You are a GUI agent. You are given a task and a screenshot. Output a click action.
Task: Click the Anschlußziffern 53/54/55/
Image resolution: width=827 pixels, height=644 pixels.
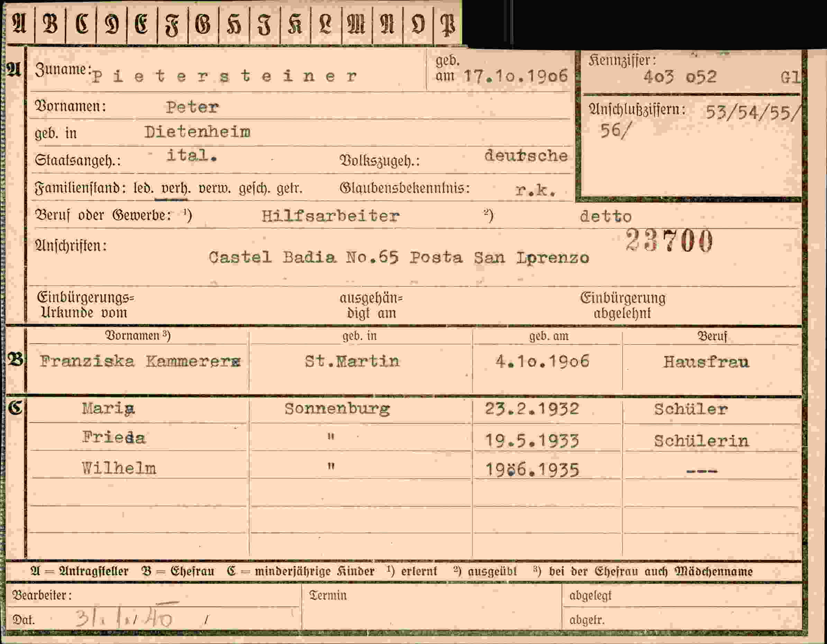[x=753, y=113]
